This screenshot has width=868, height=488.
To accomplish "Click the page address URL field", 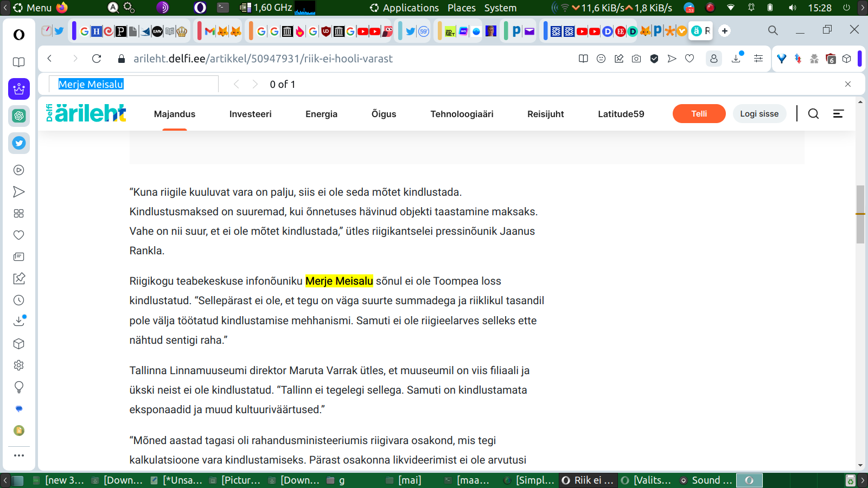I will click(263, 59).
